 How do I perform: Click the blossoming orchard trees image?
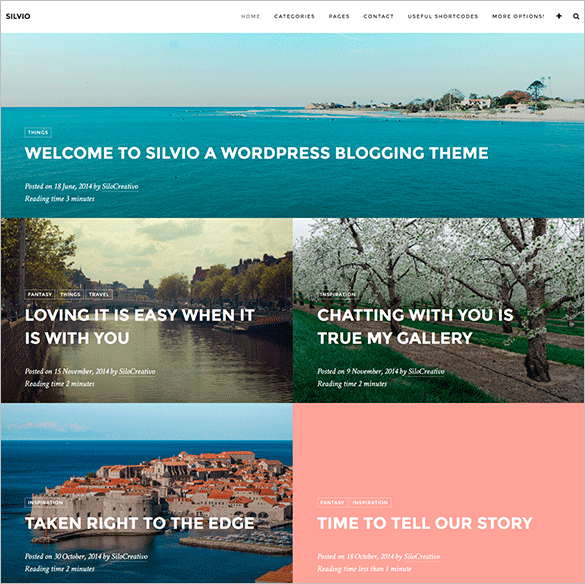click(x=439, y=261)
